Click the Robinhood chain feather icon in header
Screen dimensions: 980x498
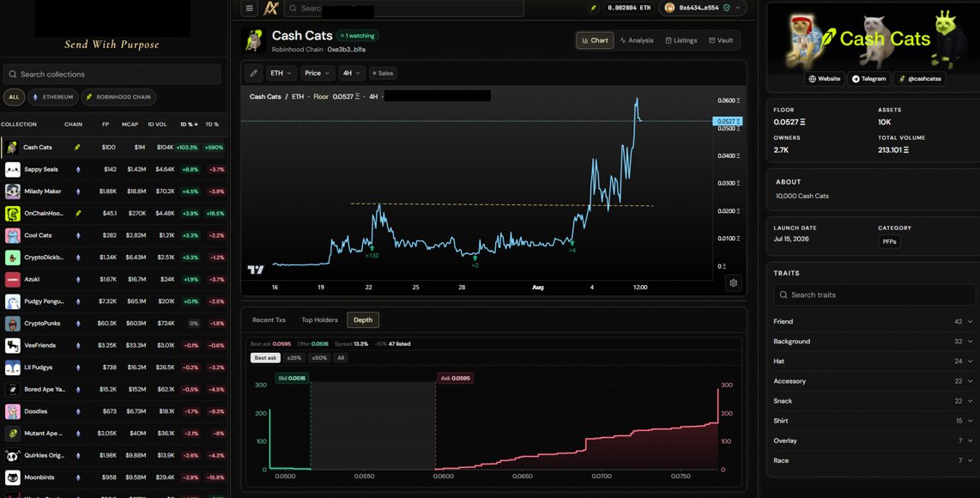coord(593,8)
